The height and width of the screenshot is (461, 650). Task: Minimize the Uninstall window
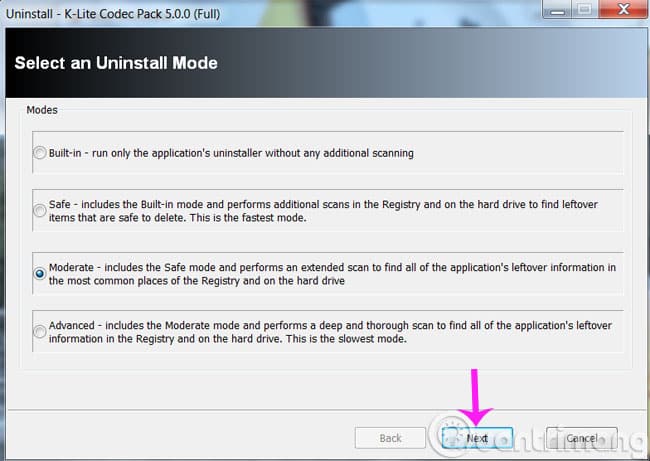(x=558, y=9)
